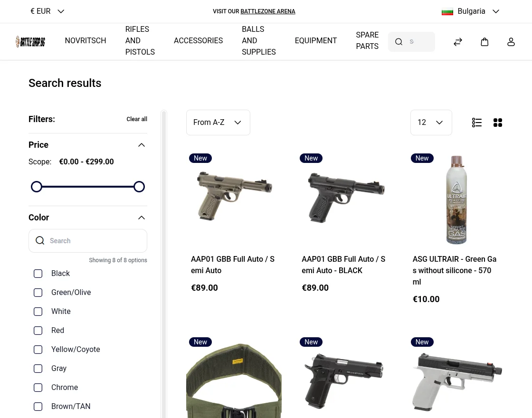Image resolution: width=532 pixels, height=418 pixels.
Task: Click the search magnifier icon in the header
Action: coord(399,42)
